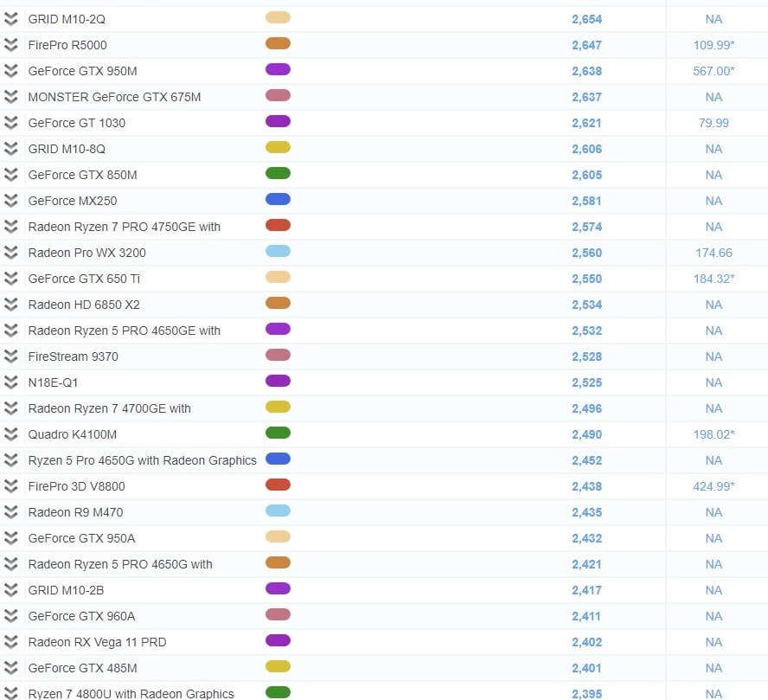Viewport: 768px width, 700px height.
Task: Expand the Radeon RX Vega 11 PRD chevron
Action: pyautogui.click(x=10, y=642)
